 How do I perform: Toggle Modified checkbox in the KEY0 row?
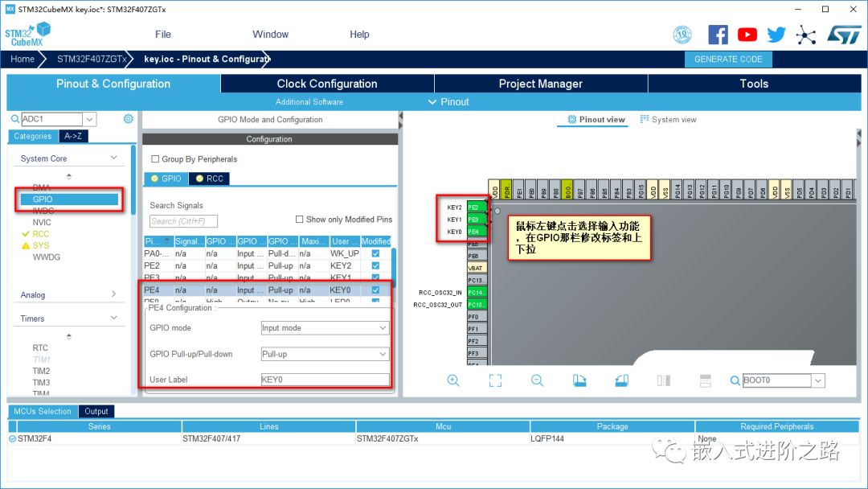click(x=376, y=290)
